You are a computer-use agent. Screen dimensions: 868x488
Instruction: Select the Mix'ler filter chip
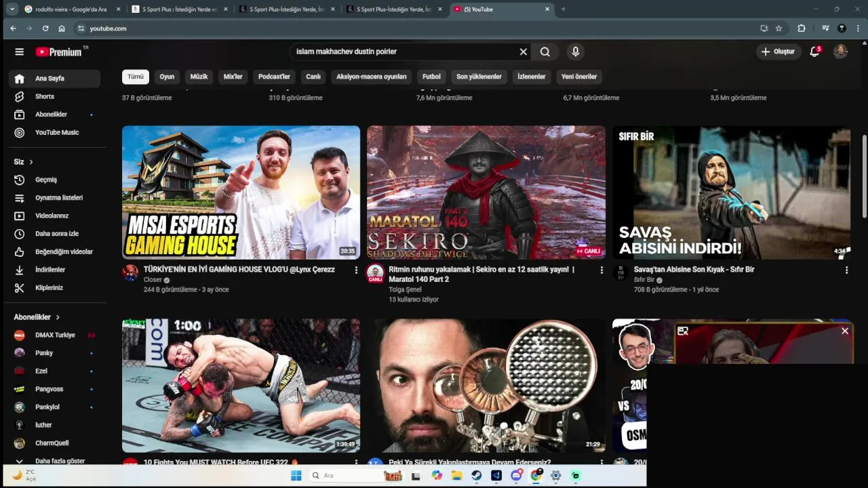pos(233,77)
